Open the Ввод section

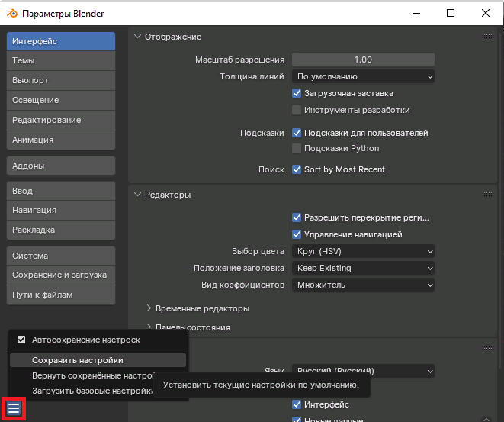(x=61, y=191)
